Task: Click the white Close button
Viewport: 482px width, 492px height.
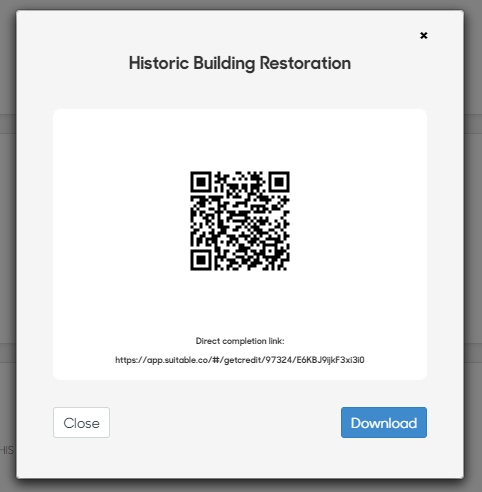Action: point(81,422)
